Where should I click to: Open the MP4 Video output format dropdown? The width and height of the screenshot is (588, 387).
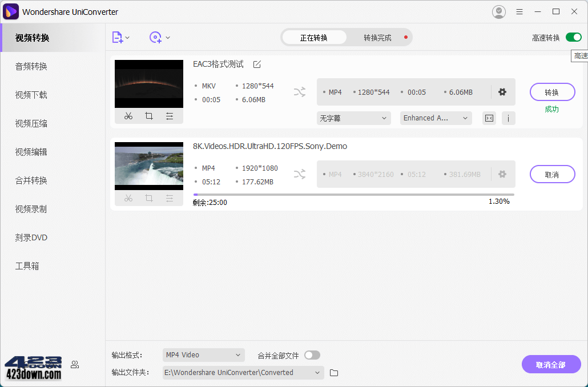203,354
